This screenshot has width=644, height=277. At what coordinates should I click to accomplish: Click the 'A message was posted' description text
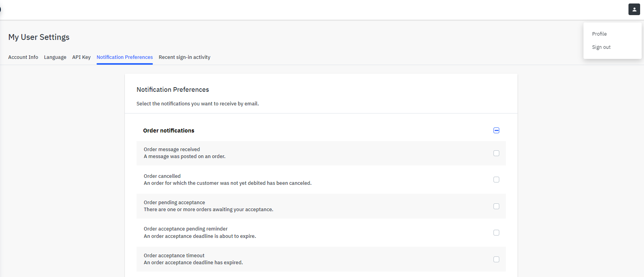184,157
